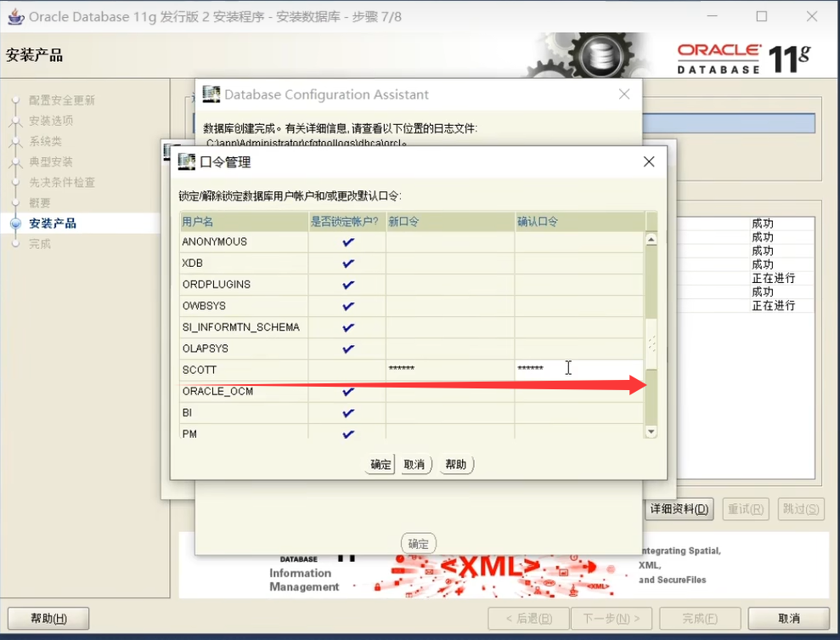Select 典型安装 step in sidebar

click(51, 161)
